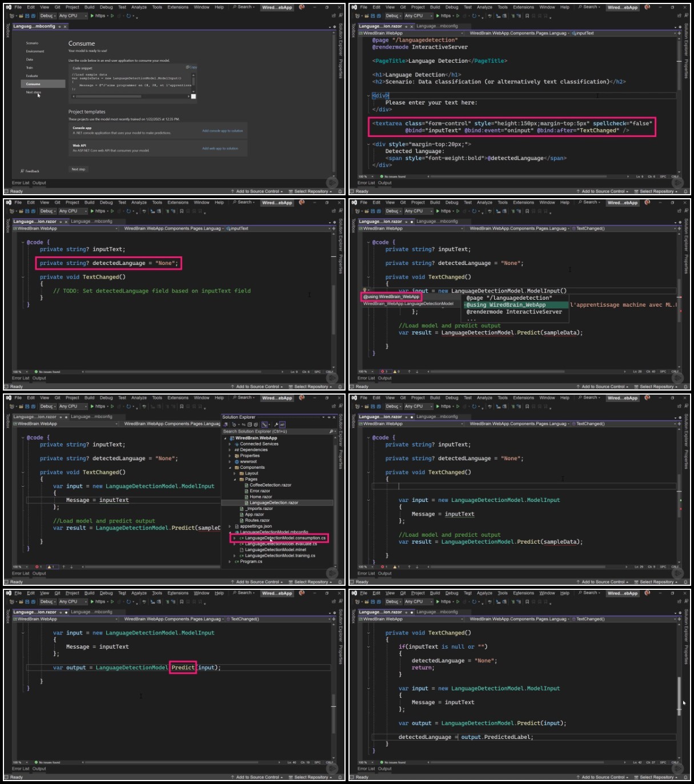Expand the Layout folder in Solution Explorer
The height and width of the screenshot is (784, 694).
point(234,473)
